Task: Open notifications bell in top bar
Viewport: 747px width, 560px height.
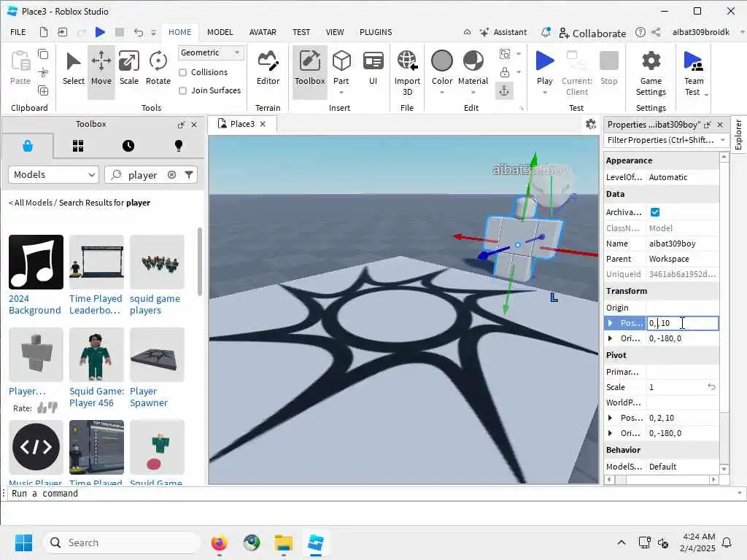Action: [x=546, y=32]
